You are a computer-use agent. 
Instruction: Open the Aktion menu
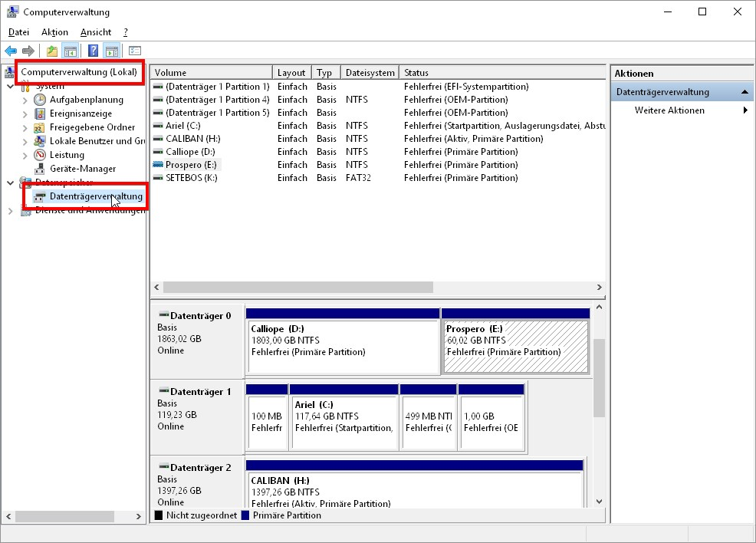tap(54, 32)
